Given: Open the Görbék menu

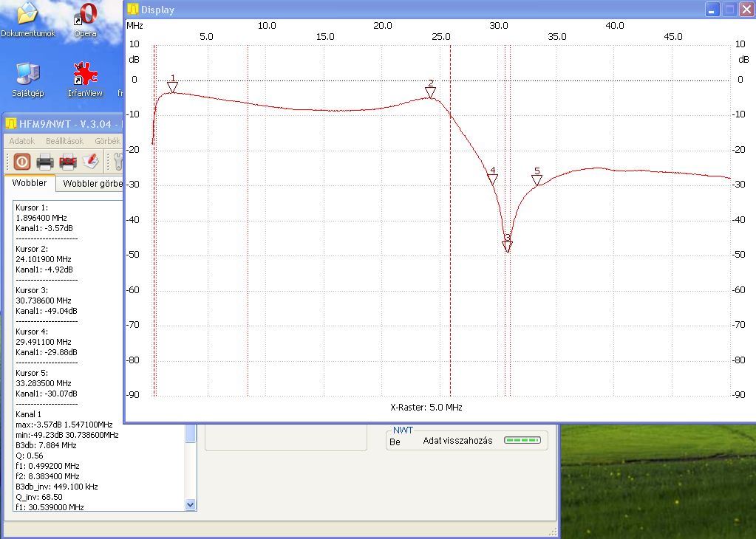Looking at the screenshot, I should 107,140.
